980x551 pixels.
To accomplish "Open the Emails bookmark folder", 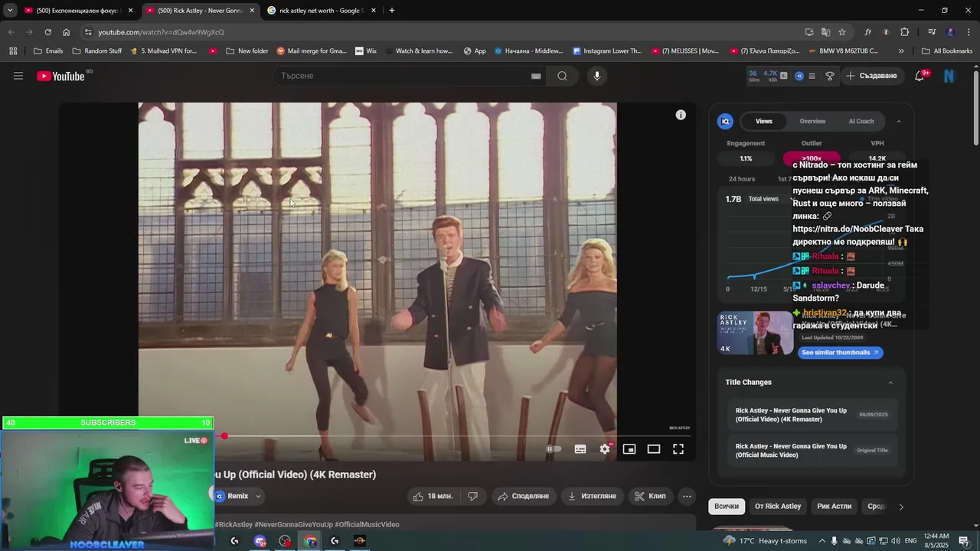I will point(49,51).
